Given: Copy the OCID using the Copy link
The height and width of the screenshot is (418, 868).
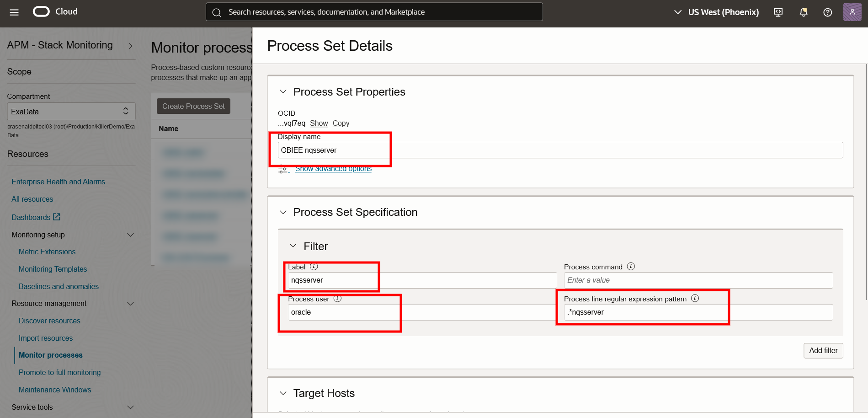Looking at the screenshot, I should click(x=341, y=123).
